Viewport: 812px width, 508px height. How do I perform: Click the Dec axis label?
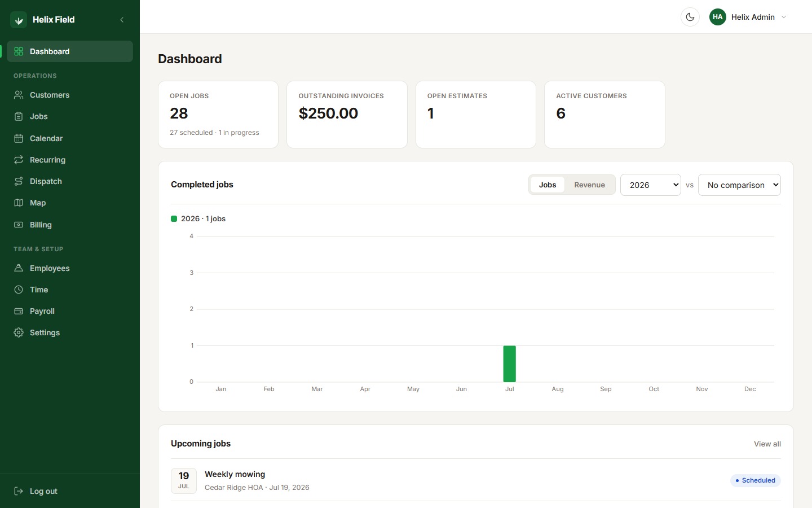click(x=750, y=389)
